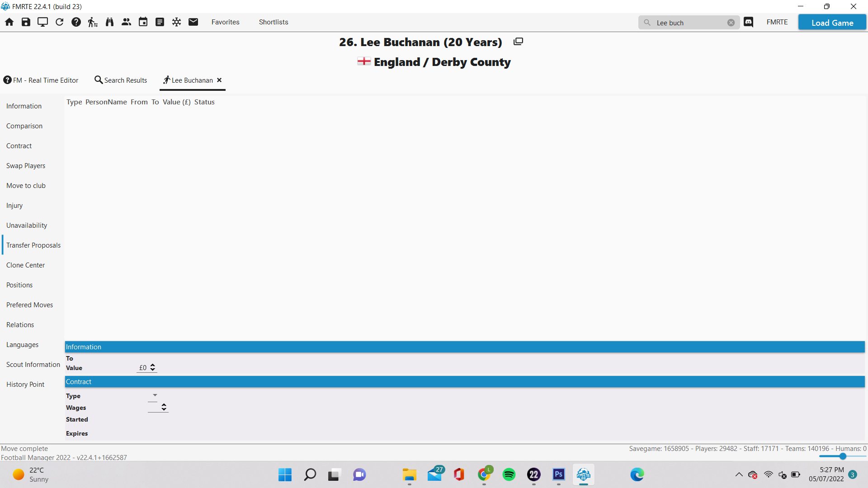
Task: Click the Load Game button
Action: click(x=832, y=23)
